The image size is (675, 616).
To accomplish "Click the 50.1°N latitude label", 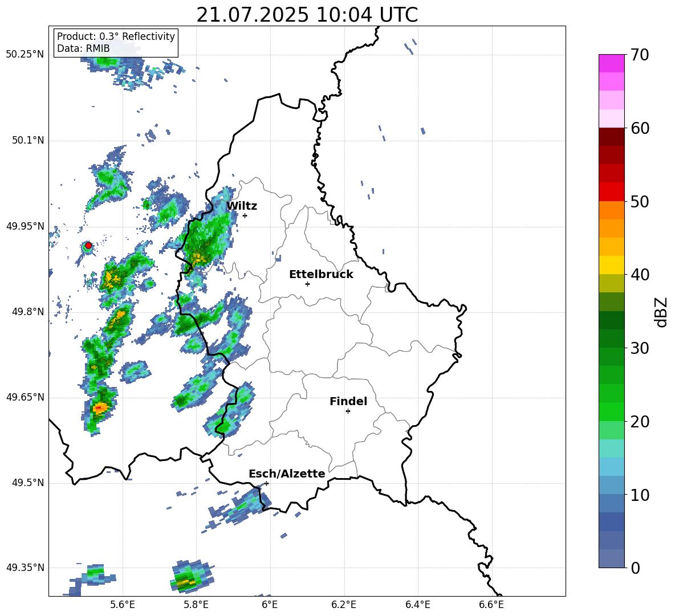I will [27, 140].
